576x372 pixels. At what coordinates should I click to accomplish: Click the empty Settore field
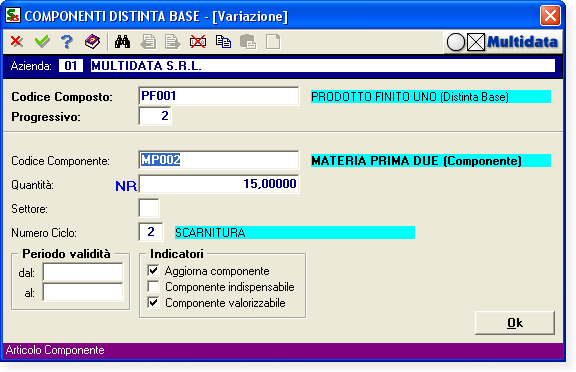(x=149, y=208)
